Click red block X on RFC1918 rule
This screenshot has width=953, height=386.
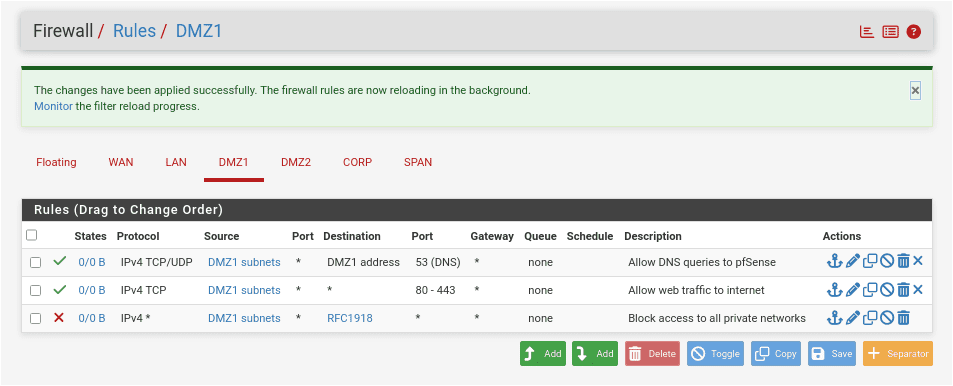(59, 318)
